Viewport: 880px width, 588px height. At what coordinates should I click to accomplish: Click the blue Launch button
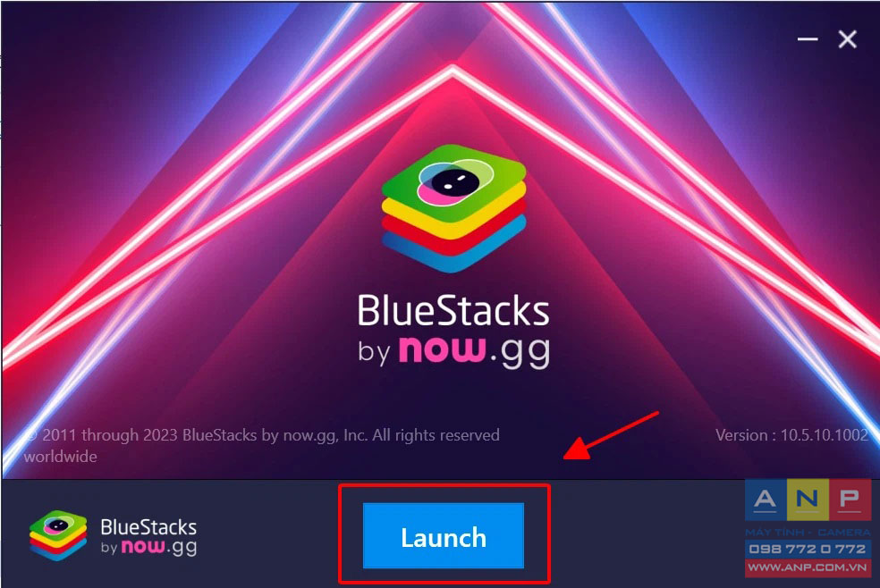click(444, 536)
